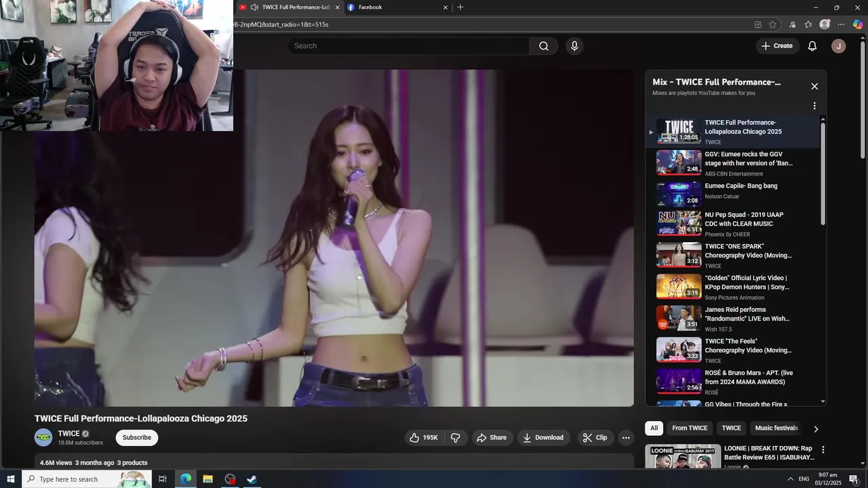Image resolution: width=868 pixels, height=488 pixels.
Task: Add page to favorites star icon
Action: coord(773,24)
